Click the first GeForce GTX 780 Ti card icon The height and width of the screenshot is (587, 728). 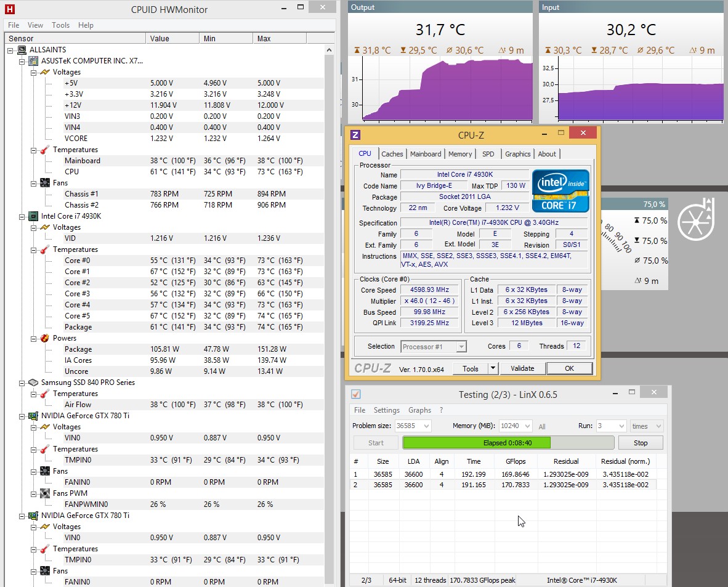click(x=33, y=416)
